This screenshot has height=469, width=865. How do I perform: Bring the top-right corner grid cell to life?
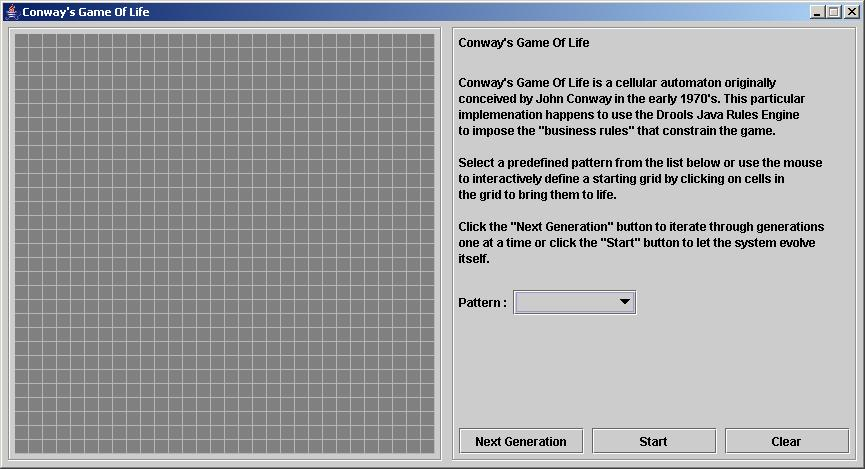tap(427, 41)
